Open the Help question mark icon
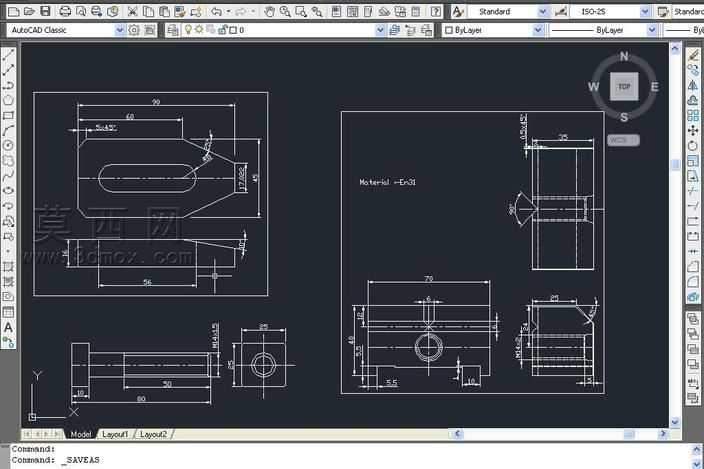Image resolution: width=704 pixels, height=469 pixels. [x=436, y=11]
